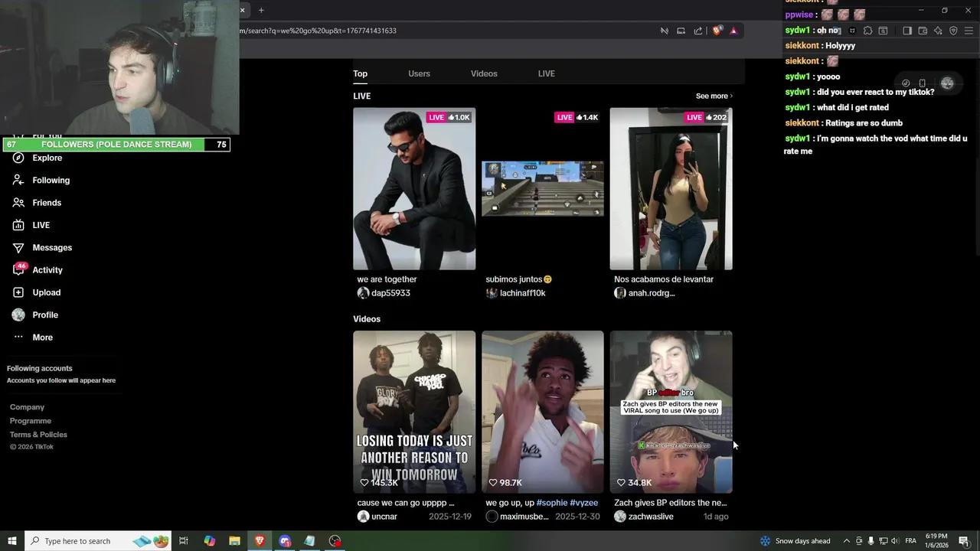Toggle the browser sidebar panel icon
This screenshot has width=980, height=551.
click(x=907, y=31)
